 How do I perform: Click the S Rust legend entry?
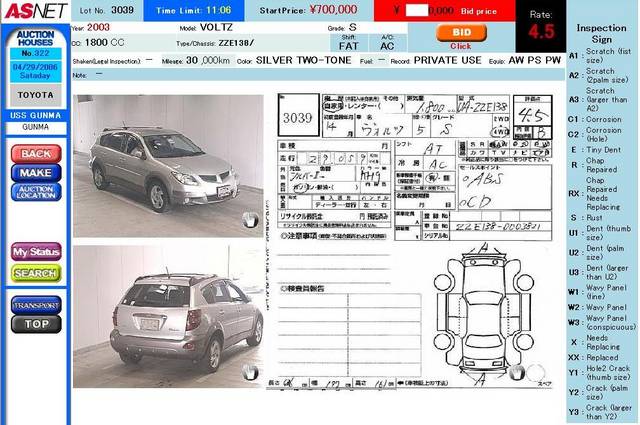(x=587, y=218)
